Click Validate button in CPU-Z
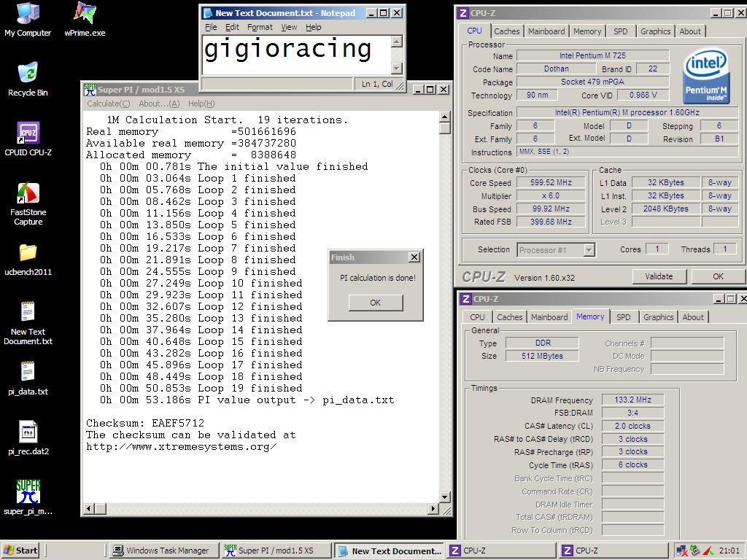 coord(659,276)
